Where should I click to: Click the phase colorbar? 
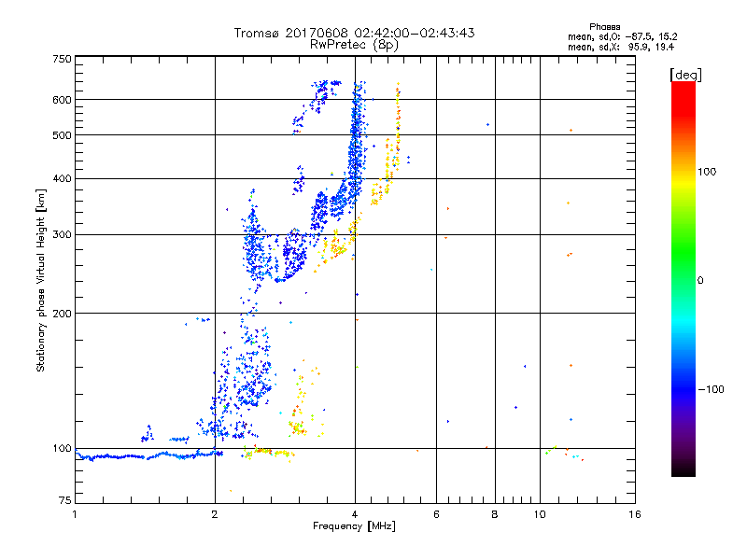pos(684,279)
